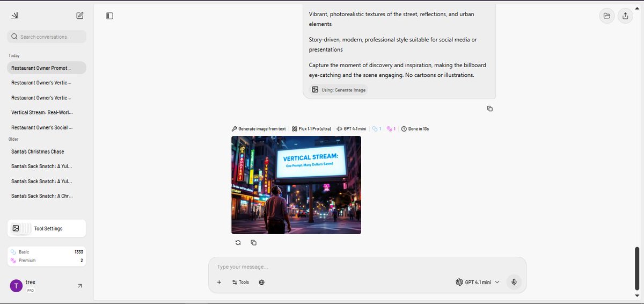Image resolution: width=644 pixels, height=304 pixels.
Task: Toggle the sidebar panel icon
Action: (109, 16)
